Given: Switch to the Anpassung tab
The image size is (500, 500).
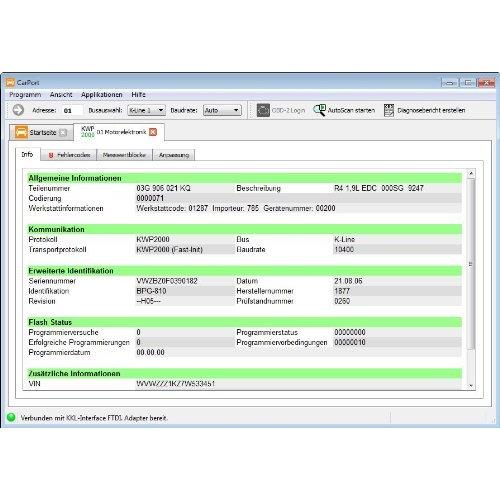Looking at the screenshot, I should click(174, 155).
